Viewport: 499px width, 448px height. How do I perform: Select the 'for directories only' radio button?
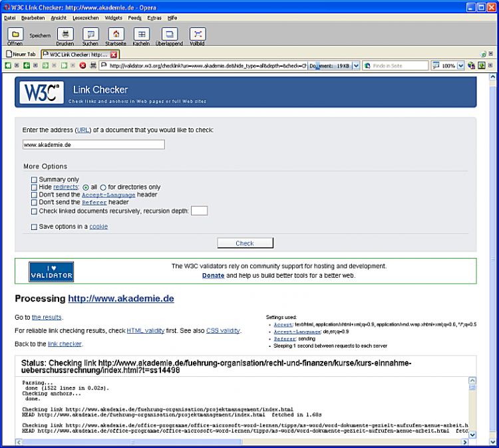coord(103,187)
